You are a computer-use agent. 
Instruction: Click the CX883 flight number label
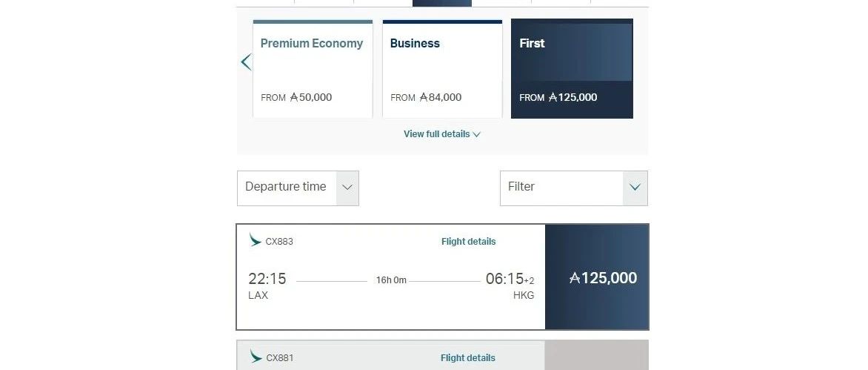tap(279, 242)
